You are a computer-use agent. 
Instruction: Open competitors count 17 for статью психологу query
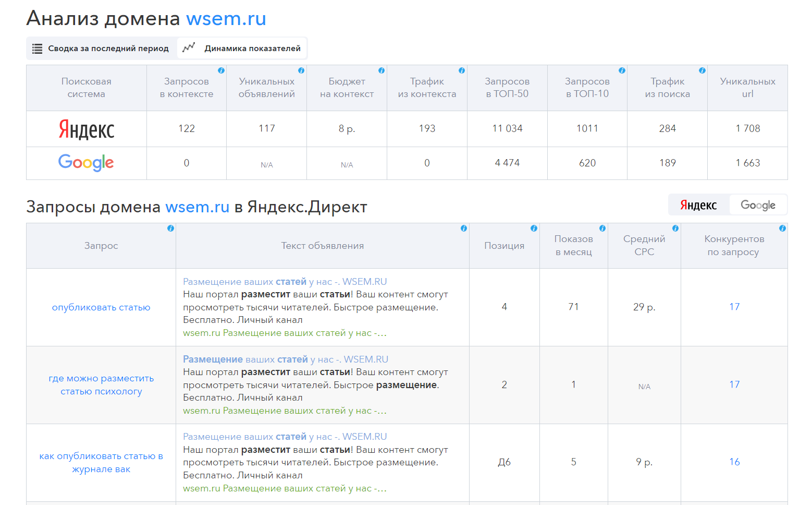tap(734, 384)
